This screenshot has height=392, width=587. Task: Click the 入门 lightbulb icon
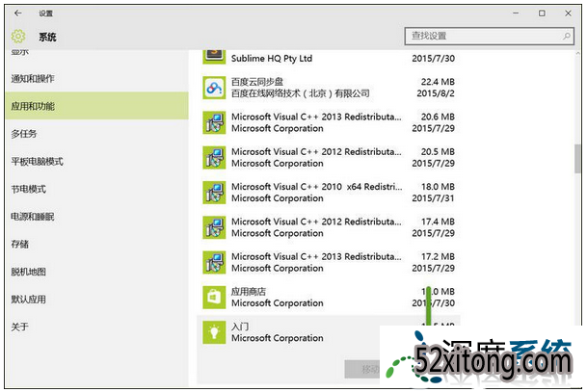pyautogui.click(x=214, y=332)
